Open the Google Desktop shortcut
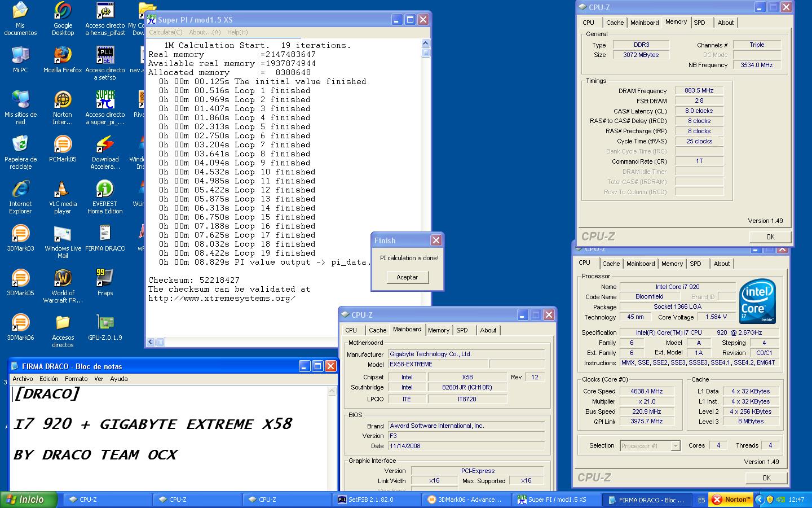The image size is (812, 508). (63, 19)
